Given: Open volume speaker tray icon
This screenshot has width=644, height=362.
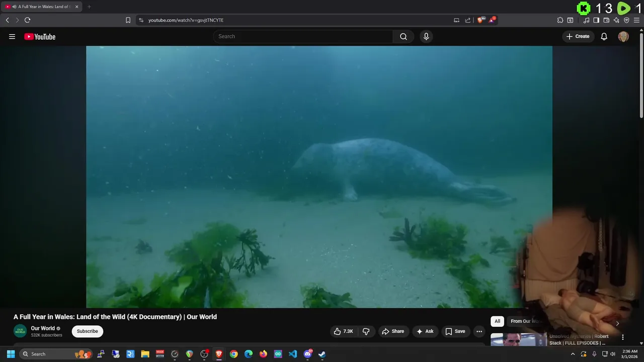Looking at the screenshot, I should pyautogui.click(x=613, y=354).
